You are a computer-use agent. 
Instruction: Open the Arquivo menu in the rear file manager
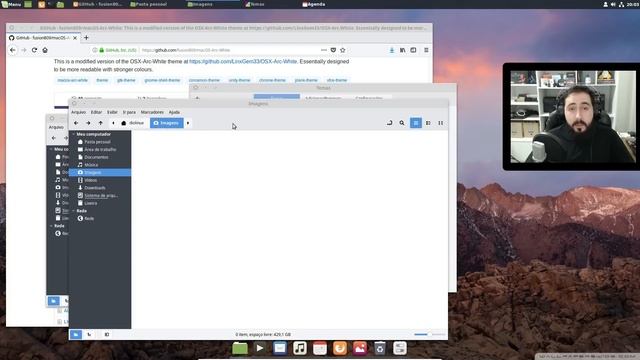click(56, 127)
